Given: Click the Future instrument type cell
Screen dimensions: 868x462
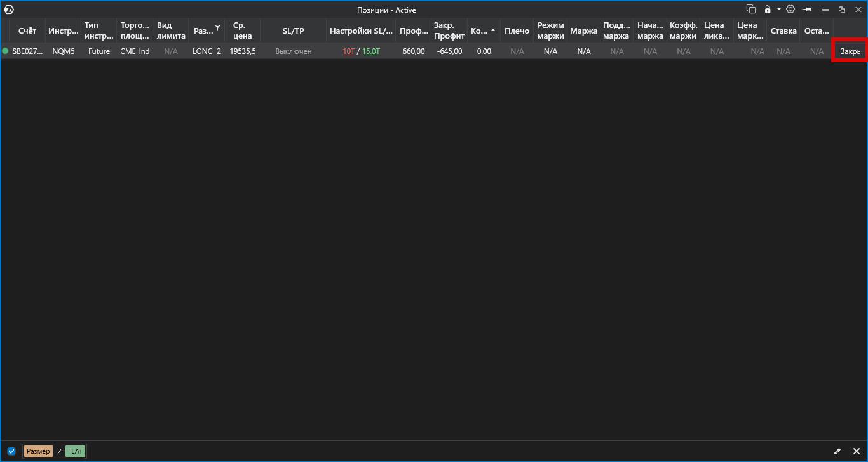Looking at the screenshot, I should click(99, 51).
